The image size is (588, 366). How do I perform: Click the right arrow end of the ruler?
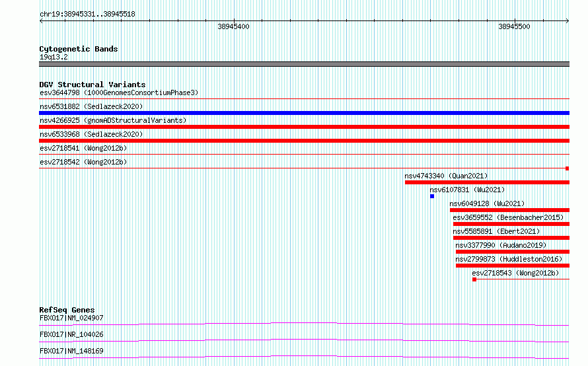[x=568, y=21]
